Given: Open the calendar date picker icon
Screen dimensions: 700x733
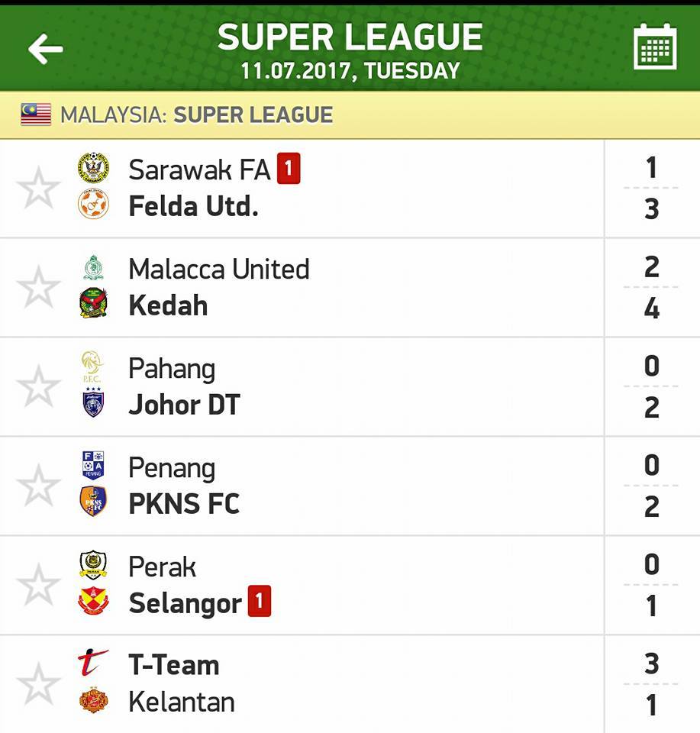Looking at the screenshot, I should pyautogui.click(x=655, y=47).
